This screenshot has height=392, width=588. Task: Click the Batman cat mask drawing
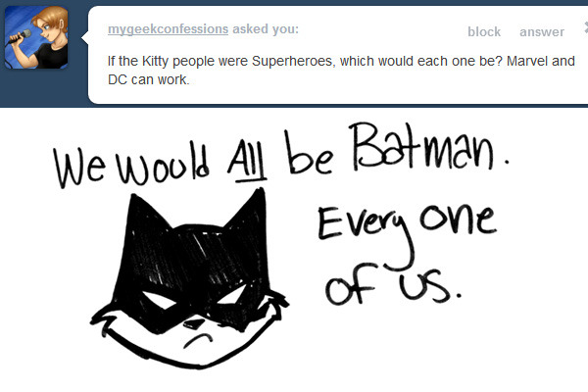(x=189, y=278)
